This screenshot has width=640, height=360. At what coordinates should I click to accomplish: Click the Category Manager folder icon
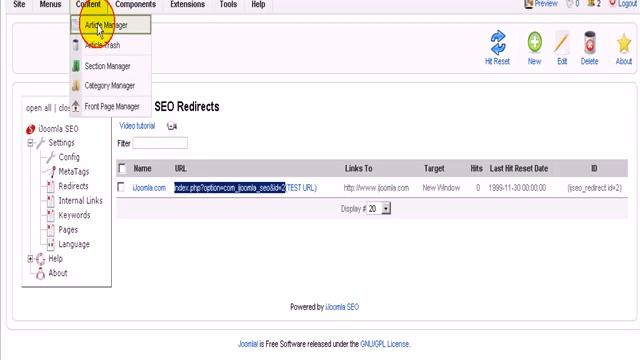tap(76, 86)
